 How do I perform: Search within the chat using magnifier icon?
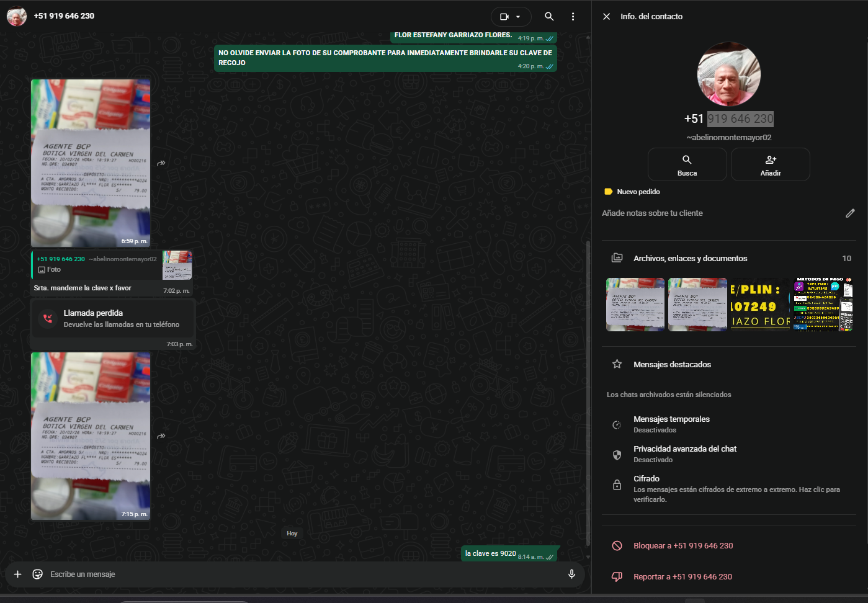tap(549, 17)
